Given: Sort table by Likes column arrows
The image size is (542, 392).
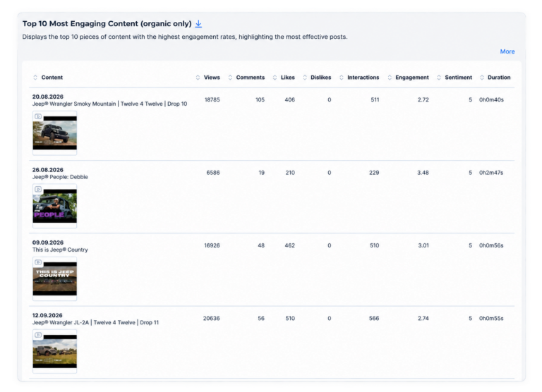Looking at the screenshot, I should (x=275, y=78).
